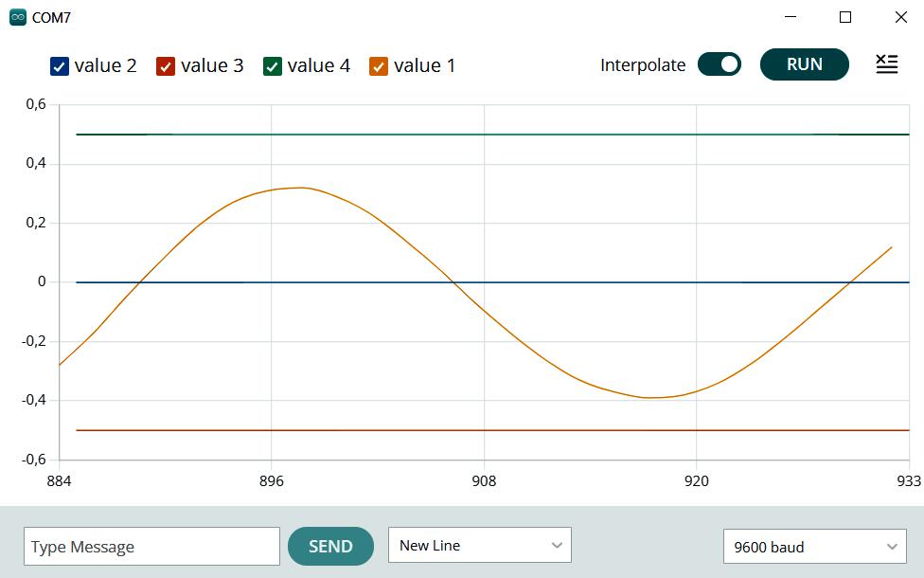Image resolution: width=924 pixels, height=578 pixels.
Task: Uncheck the blue value 2 checkbox
Action: (x=60, y=66)
